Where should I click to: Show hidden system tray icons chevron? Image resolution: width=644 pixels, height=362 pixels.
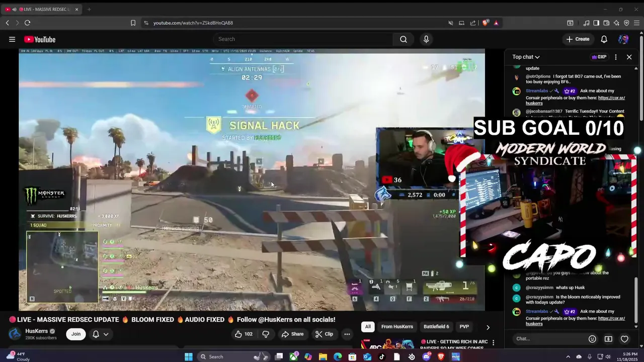click(x=569, y=357)
